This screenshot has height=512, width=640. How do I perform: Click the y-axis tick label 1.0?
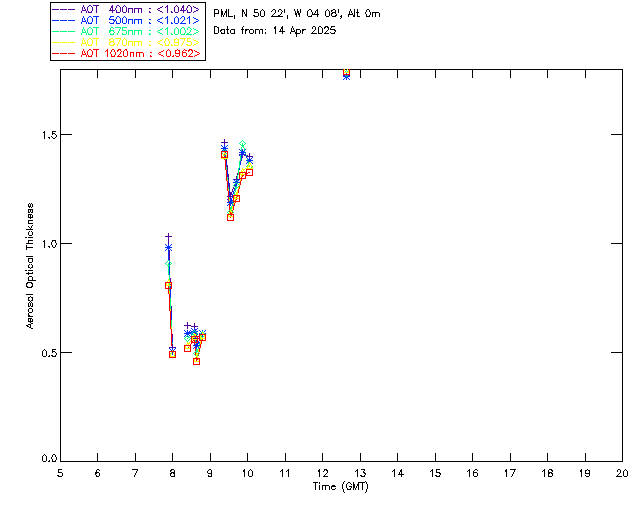point(49,244)
